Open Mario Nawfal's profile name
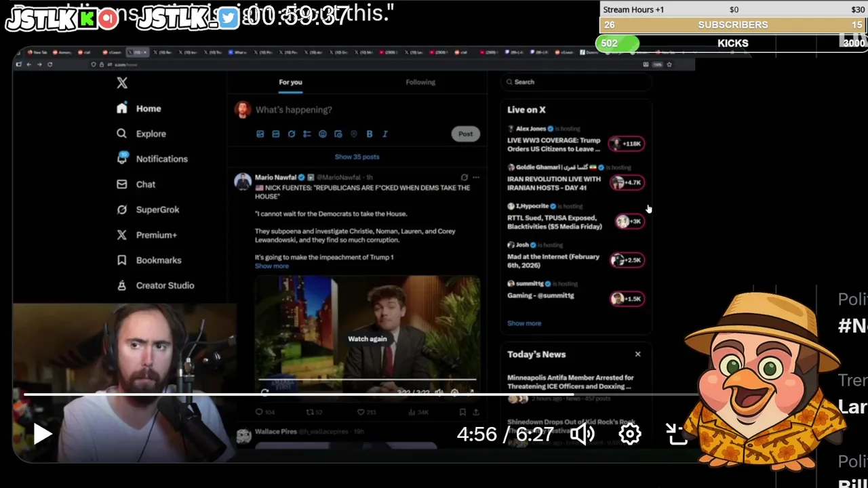The image size is (868, 488). pos(275,178)
